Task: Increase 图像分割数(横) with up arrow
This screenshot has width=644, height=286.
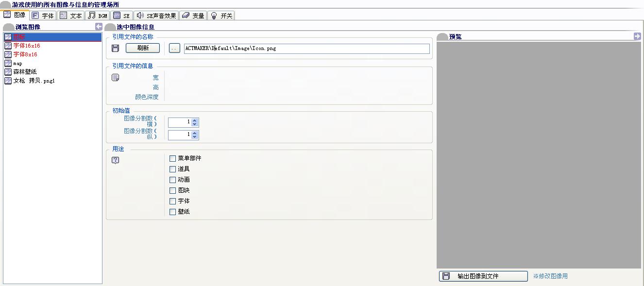Action: [195, 120]
